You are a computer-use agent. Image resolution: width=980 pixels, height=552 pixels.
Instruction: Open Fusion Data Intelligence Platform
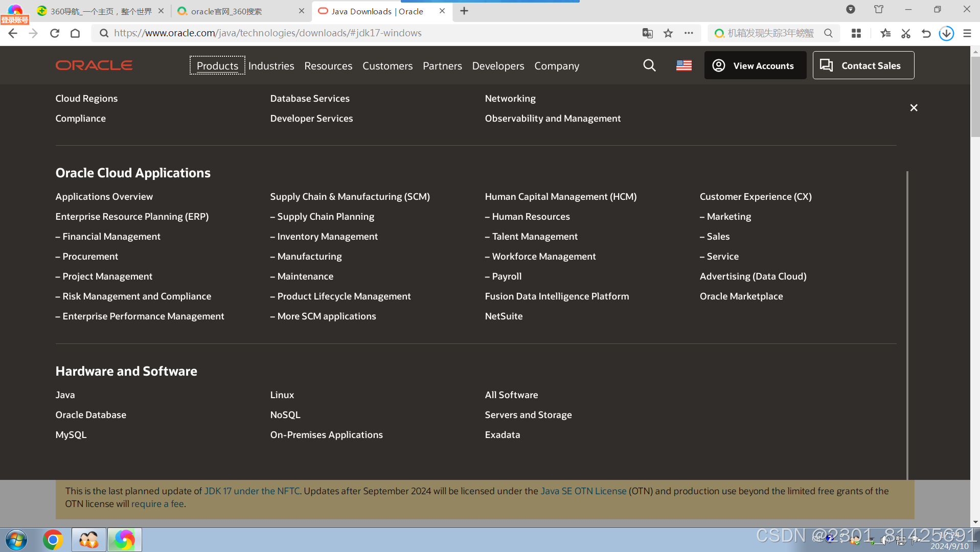click(557, 296)
